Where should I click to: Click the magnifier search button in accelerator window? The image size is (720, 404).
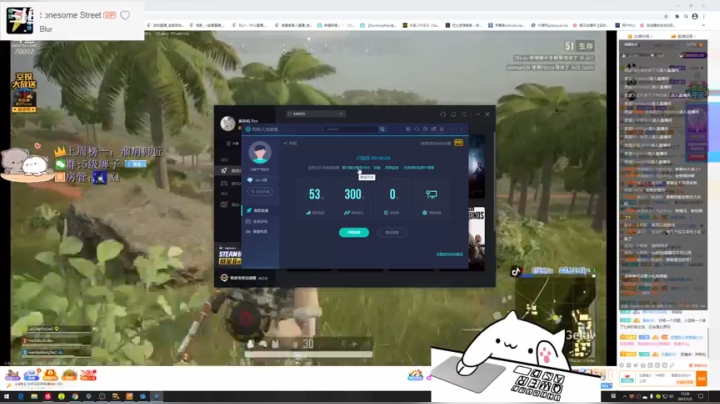382,129
